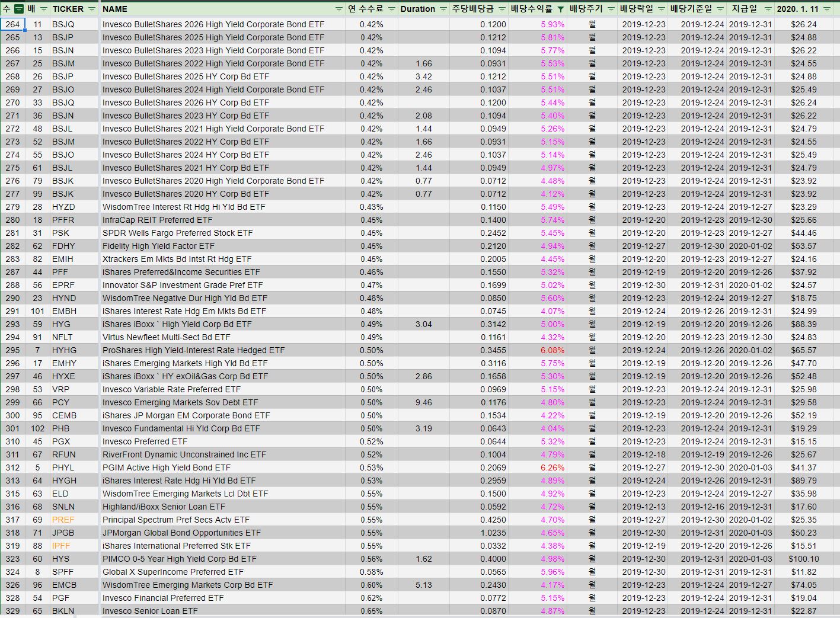The width and height of the screenshot is (840, 618).
Task: Open the Duration column filter button
Action: 442,9
